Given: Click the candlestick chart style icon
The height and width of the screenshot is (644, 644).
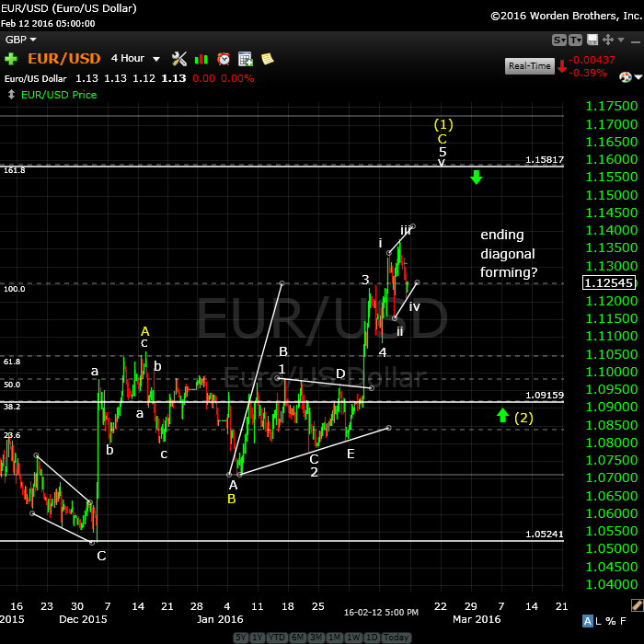Looking at the screenshot, I should coord(201,60).
